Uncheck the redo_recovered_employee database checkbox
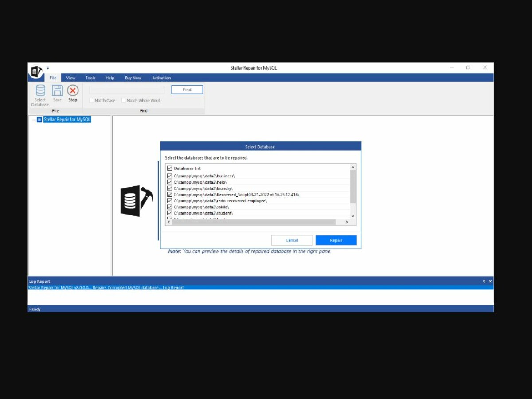The width and height of the screenshot is (532, 399). (169, 201)
